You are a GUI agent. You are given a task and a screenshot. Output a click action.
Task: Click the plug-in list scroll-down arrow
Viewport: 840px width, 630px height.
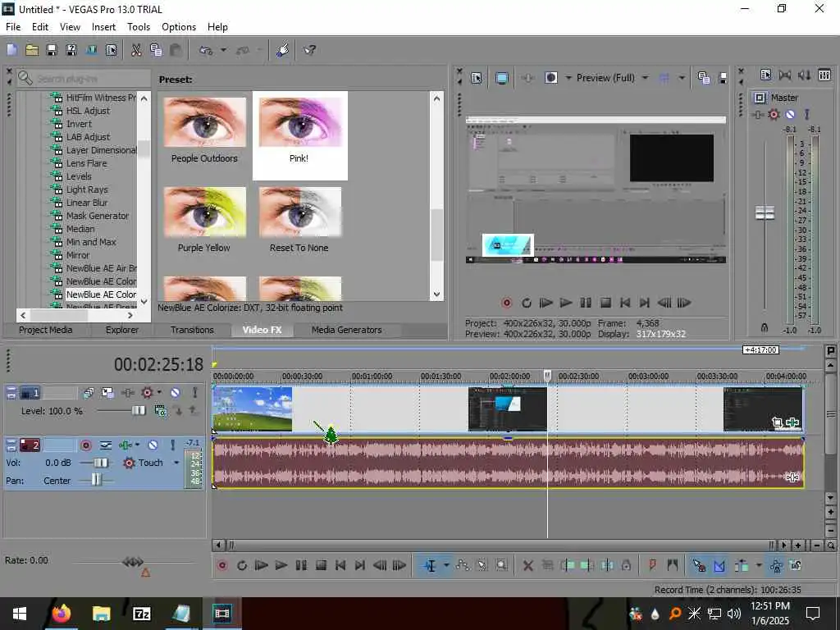(x=144, y=302)
